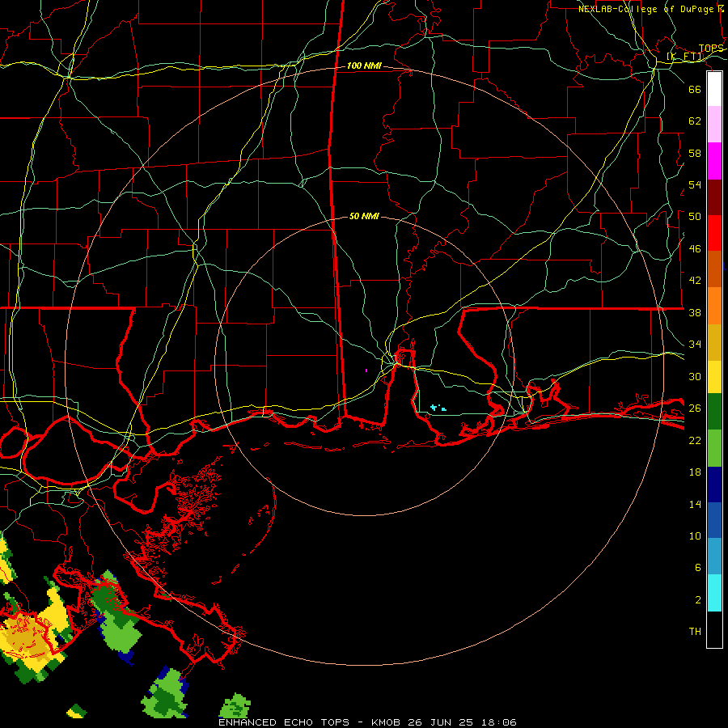Image resolution: width=728 pixels, height=728 pixels.
Task: Click the ENHANCED ECHO TOPS caption text
Action: (x=283, y=722)
